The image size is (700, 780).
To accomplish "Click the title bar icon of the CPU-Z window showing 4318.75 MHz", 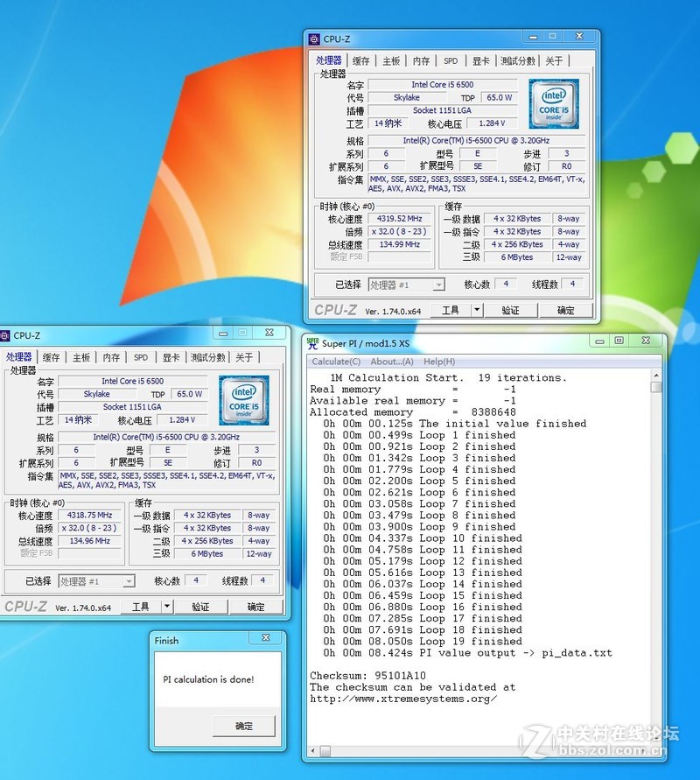I will [4, 335].
